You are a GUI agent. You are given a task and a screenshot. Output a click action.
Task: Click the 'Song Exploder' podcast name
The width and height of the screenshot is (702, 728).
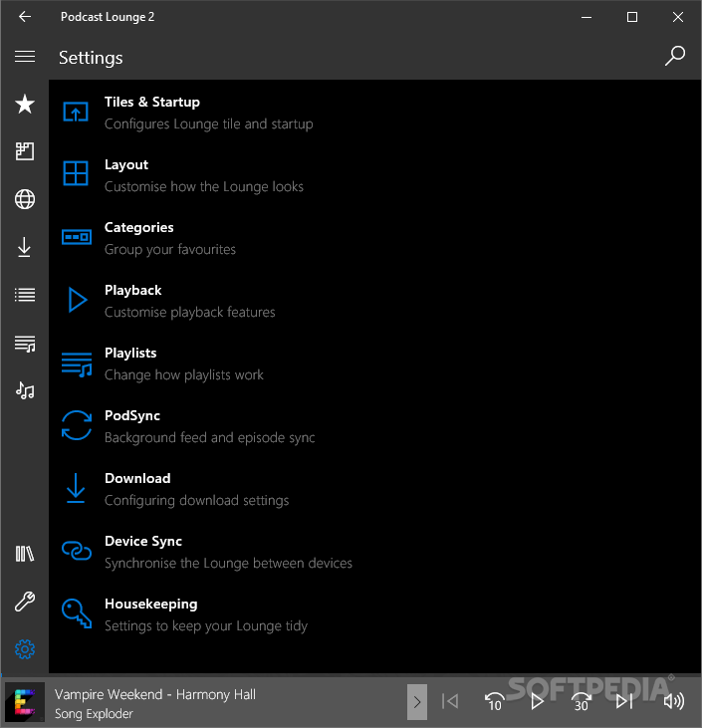click(94, 714)
